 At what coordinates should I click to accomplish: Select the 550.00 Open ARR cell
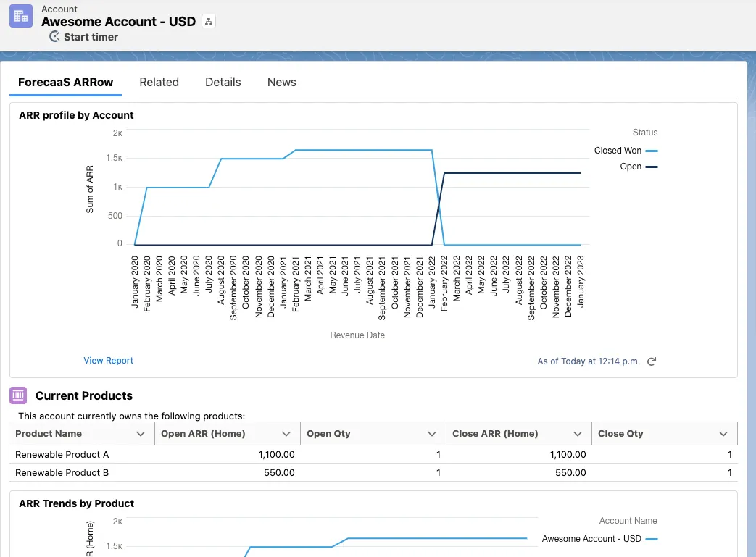[279, 473]
